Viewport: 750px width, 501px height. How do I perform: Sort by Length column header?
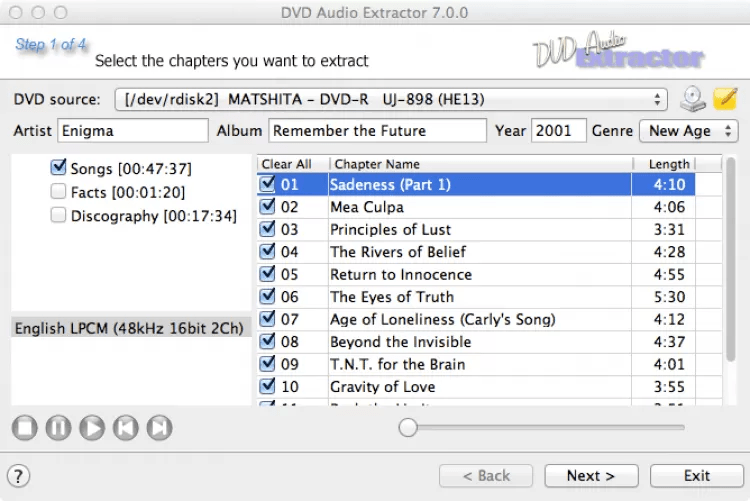click(668, 164)
